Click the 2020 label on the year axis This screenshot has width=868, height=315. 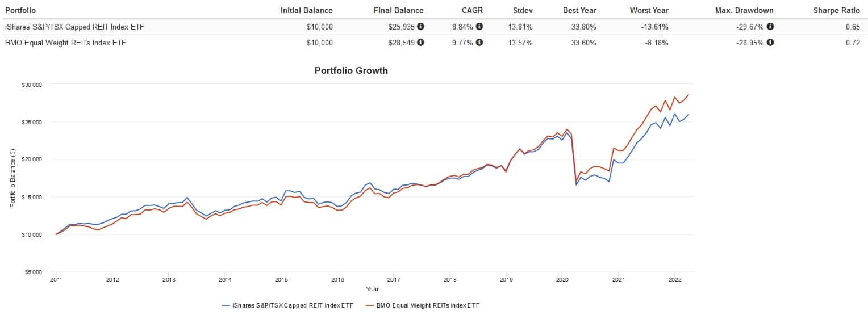pyautogui.click(x=562, y=280)
